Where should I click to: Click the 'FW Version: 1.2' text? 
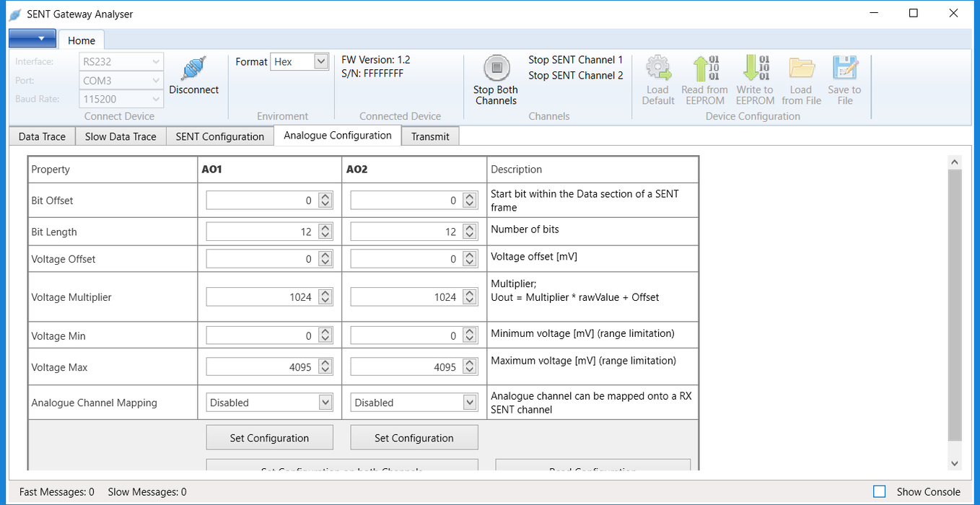pos(376,60)
